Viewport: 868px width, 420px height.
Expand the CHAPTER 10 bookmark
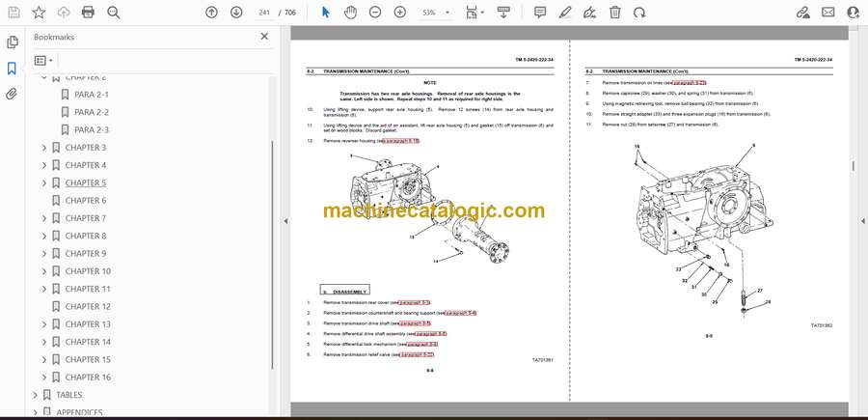44,271
